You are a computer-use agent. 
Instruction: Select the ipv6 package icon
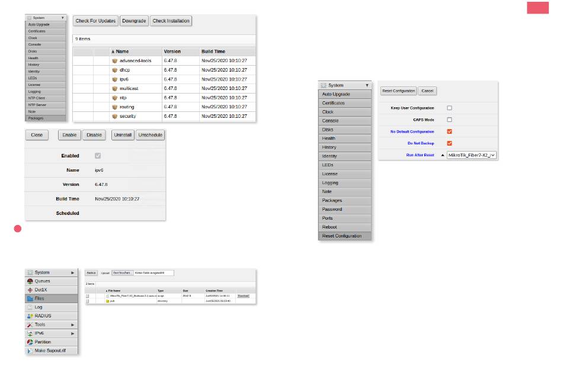point(115,79)
